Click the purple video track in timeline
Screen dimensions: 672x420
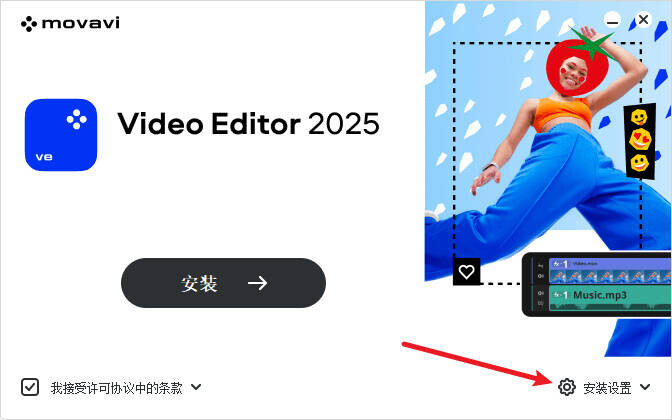click(610, 270)
